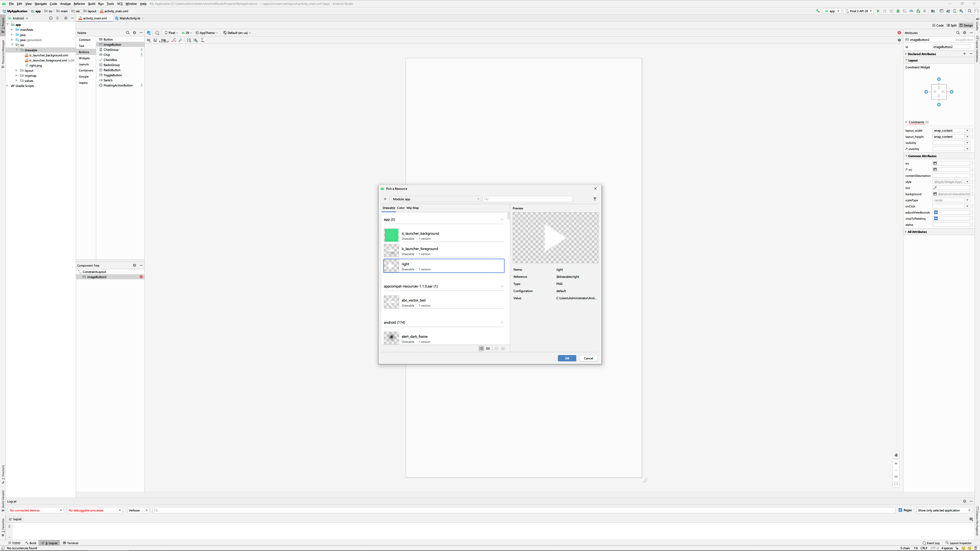
Task: Toggle the Regex checkbox in Logcat
Action: 900,510
